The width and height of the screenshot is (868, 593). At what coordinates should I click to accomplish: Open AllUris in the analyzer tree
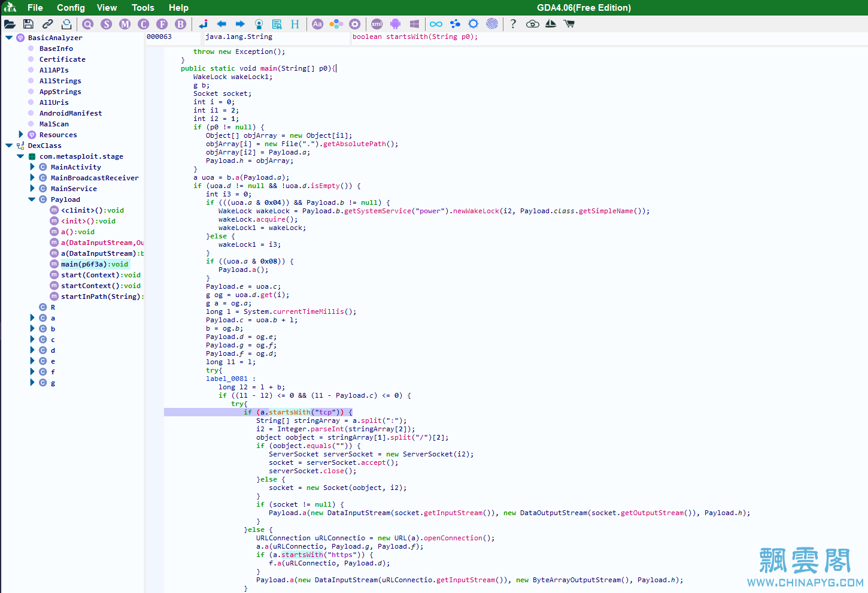point(54,102)
